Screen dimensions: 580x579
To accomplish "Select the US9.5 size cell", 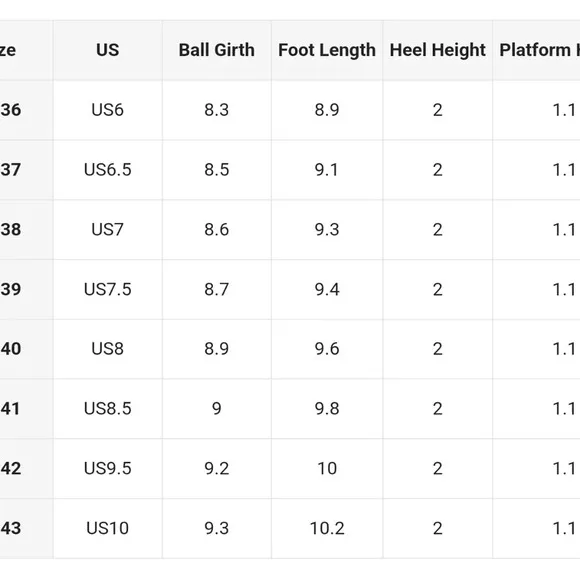I will coord(108,468).
